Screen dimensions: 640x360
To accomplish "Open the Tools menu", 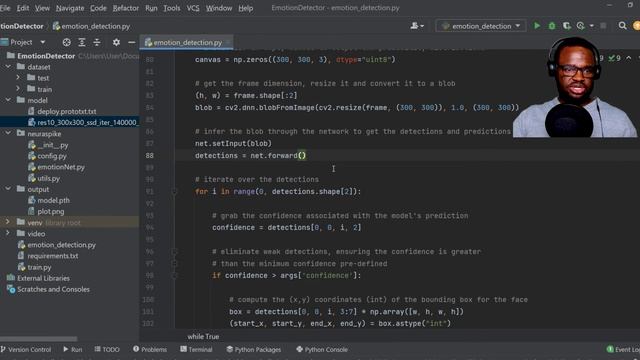I will tap(171, 8).
